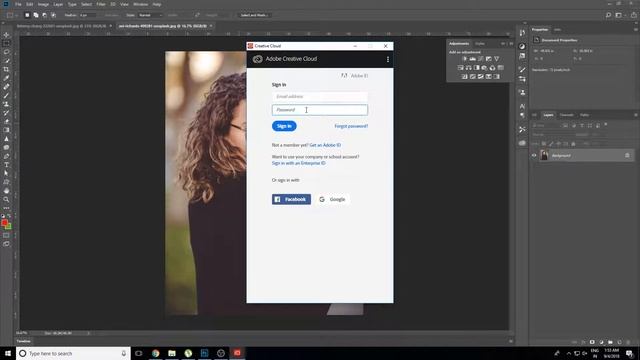Select the Crop tool
640x360 pixels.
(6, 69)
